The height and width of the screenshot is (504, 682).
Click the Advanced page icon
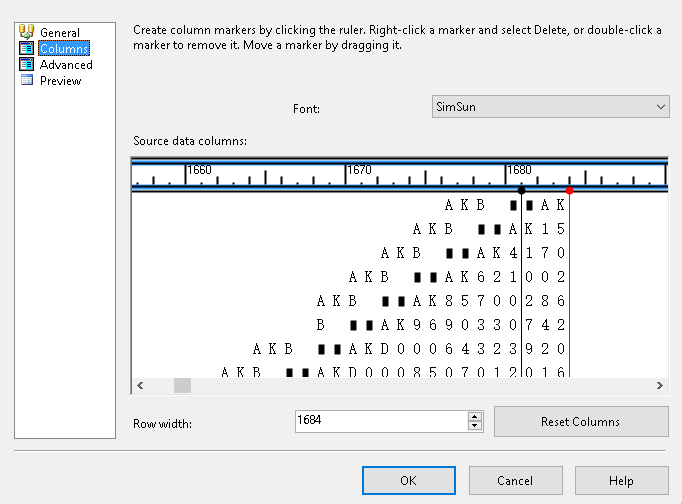point(27,65)
